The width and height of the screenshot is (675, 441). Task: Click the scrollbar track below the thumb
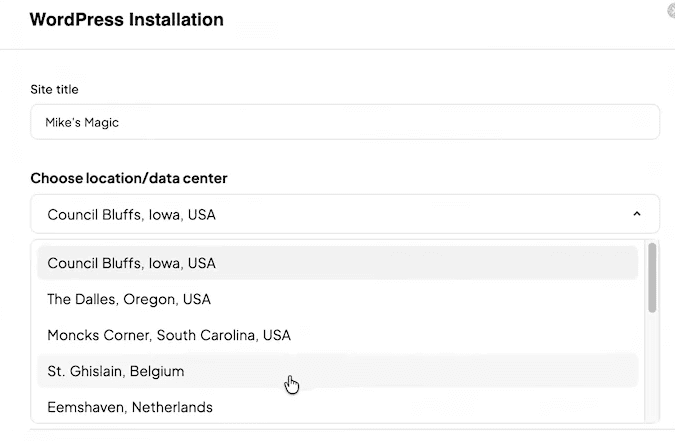click(x=652, y=370)
